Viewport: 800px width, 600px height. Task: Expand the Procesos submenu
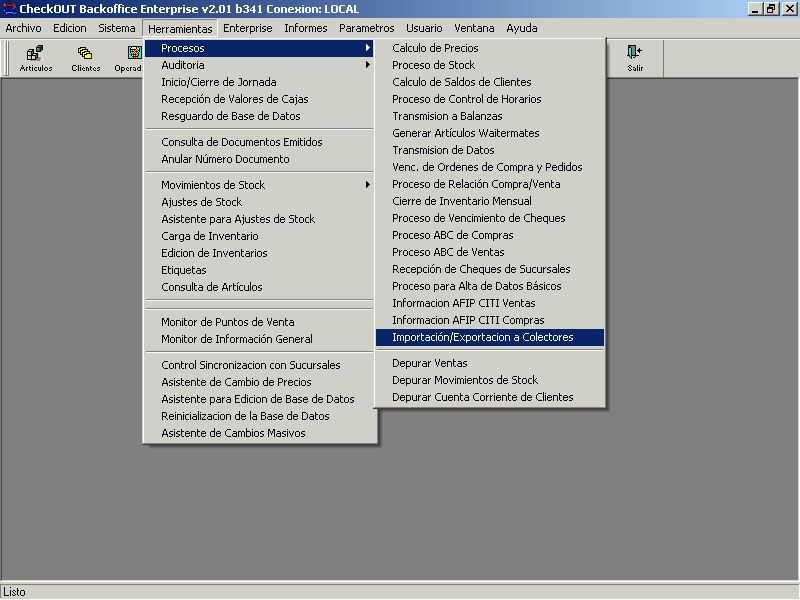point(260,48)
